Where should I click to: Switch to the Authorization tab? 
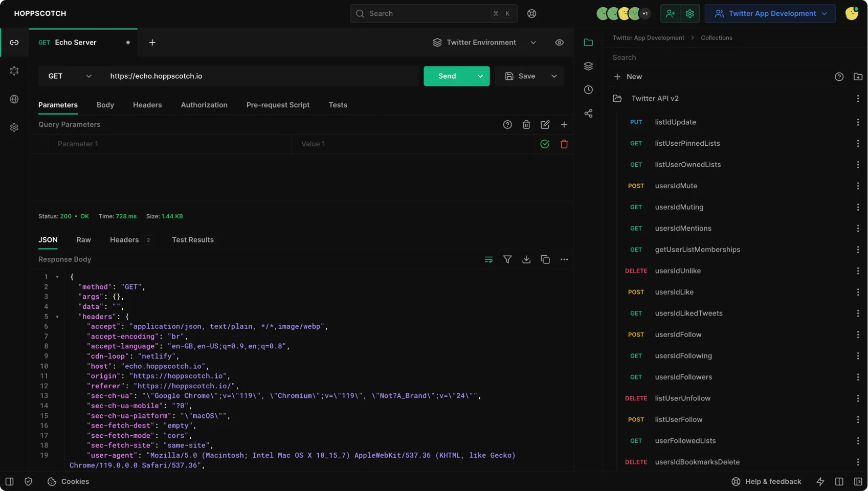point(204,105)
